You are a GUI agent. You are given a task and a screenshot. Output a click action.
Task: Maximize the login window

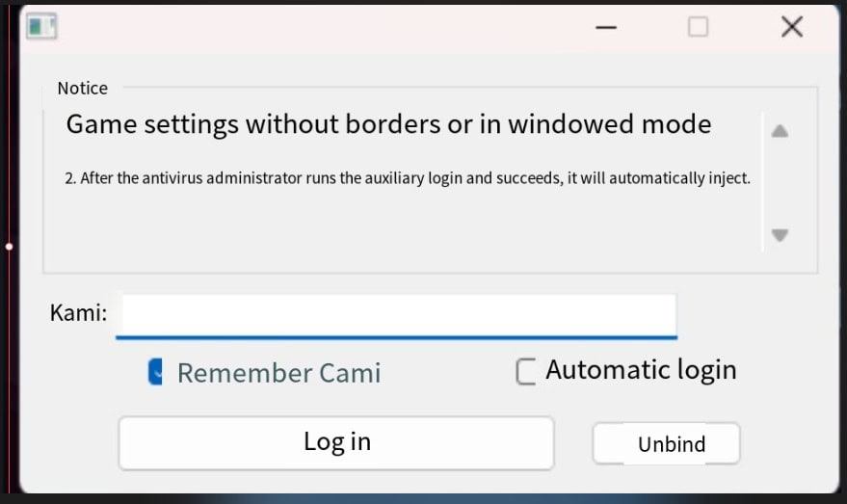pyautogui.click(x=699, y=27)
